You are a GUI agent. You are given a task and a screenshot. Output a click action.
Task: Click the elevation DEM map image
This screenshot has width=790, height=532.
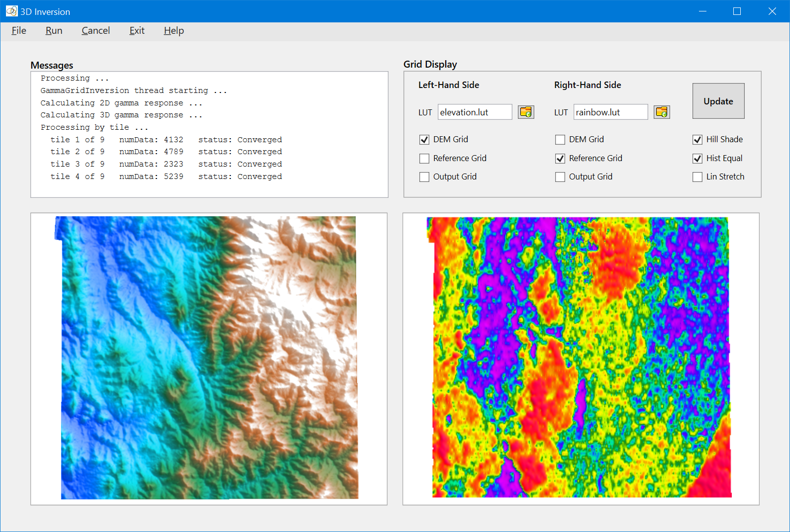coord(209,358)
